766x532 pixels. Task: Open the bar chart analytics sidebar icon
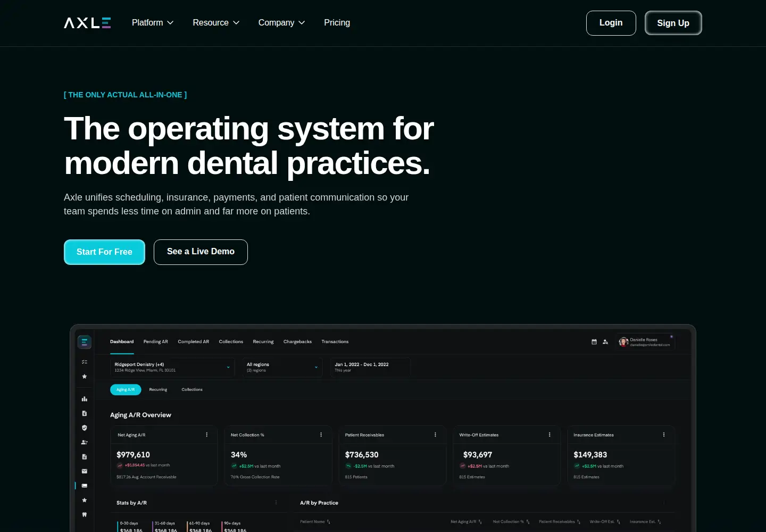(x=85, y=399)
